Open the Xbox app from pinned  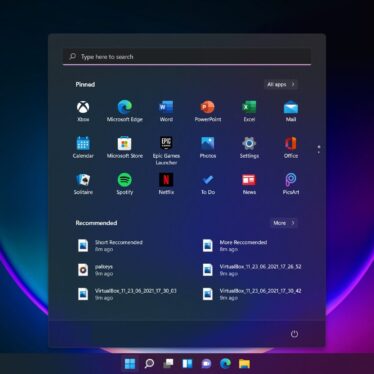[83, 111]
